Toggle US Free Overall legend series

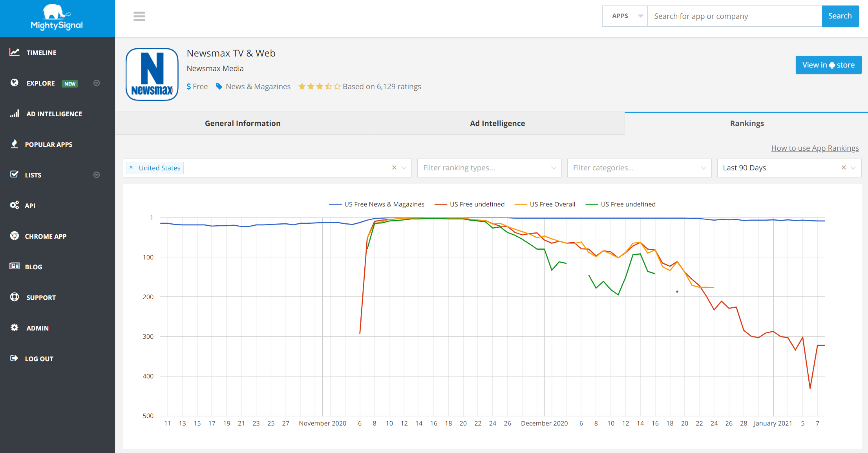[545, 204]
